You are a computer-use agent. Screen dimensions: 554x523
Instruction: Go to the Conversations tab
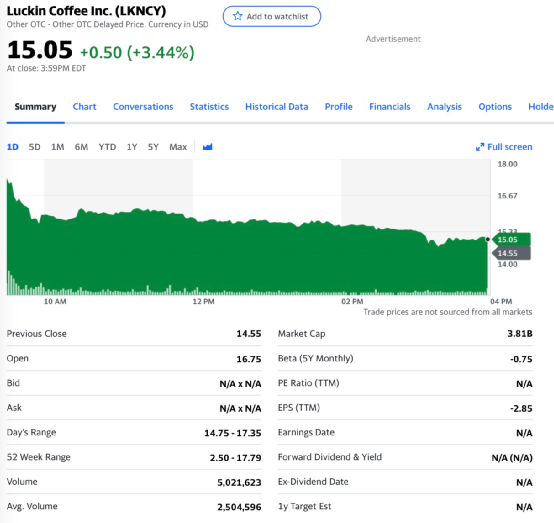click(143, 107)
